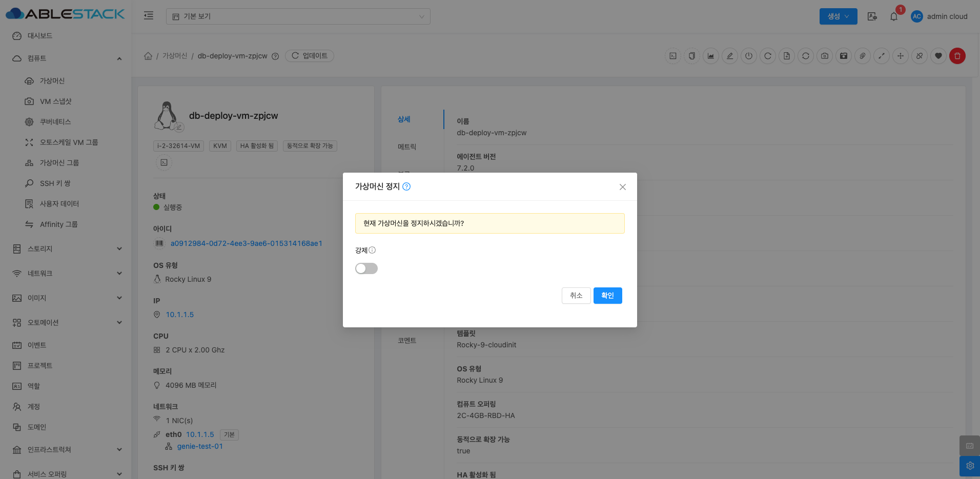Click the camera VM snapshot icon

(x=824, y=56)
